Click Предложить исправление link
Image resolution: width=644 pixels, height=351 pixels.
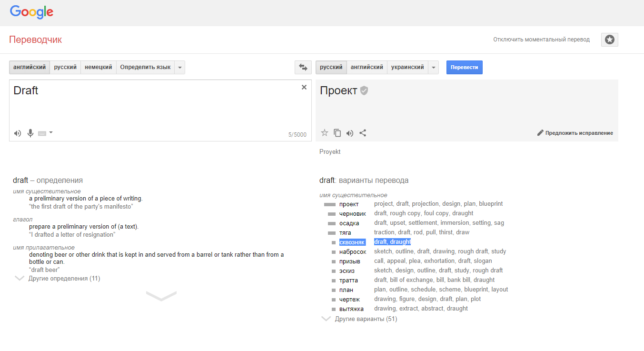[575, 133]
